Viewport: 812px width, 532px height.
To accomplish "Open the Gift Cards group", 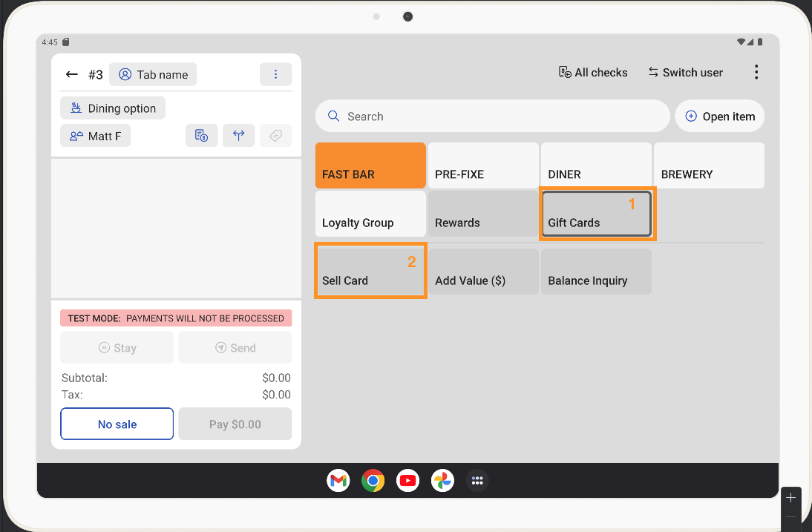I will pos(597,214).
